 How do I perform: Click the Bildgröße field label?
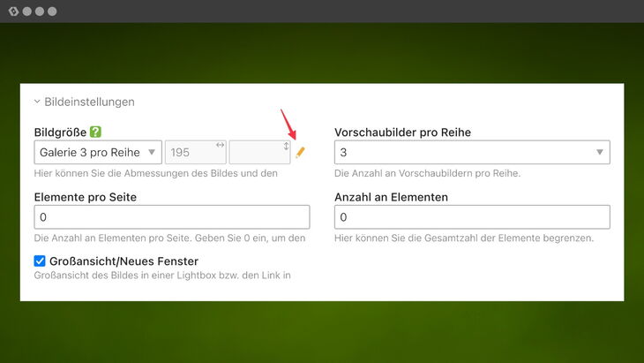[x=60, y=132]
